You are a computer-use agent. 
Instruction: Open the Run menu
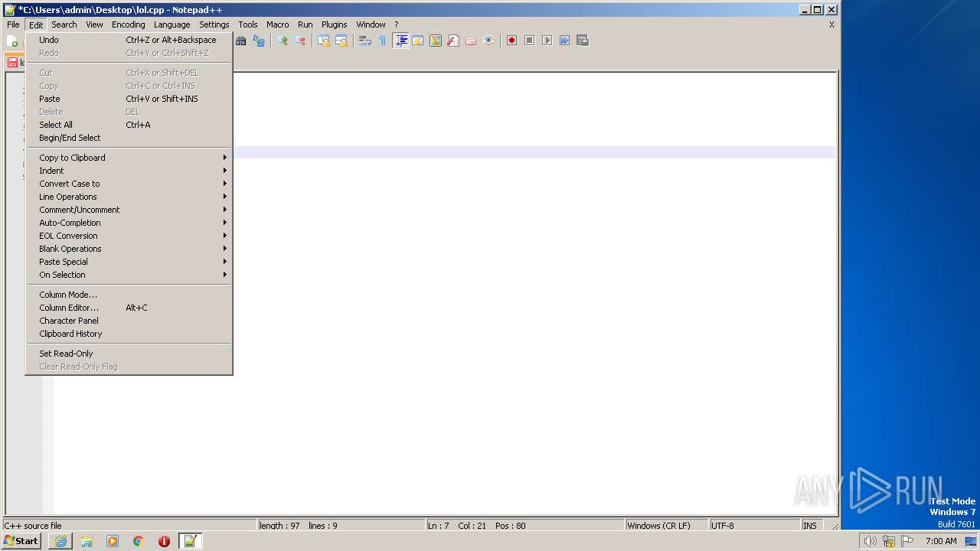tap(305, 24)
